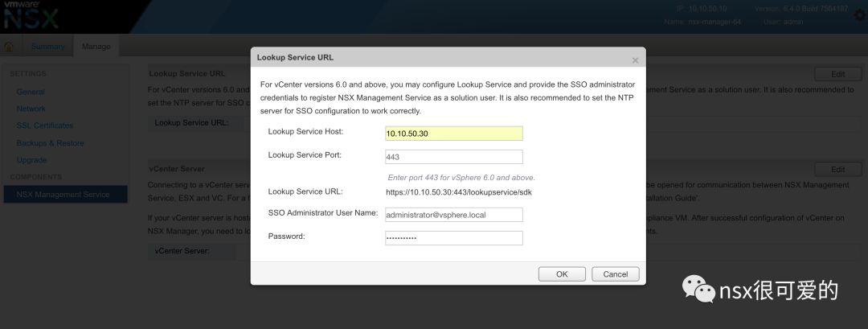Click the SETTINGS sidebar heading
The image size is (868, 329).
(x=28, y=74)
